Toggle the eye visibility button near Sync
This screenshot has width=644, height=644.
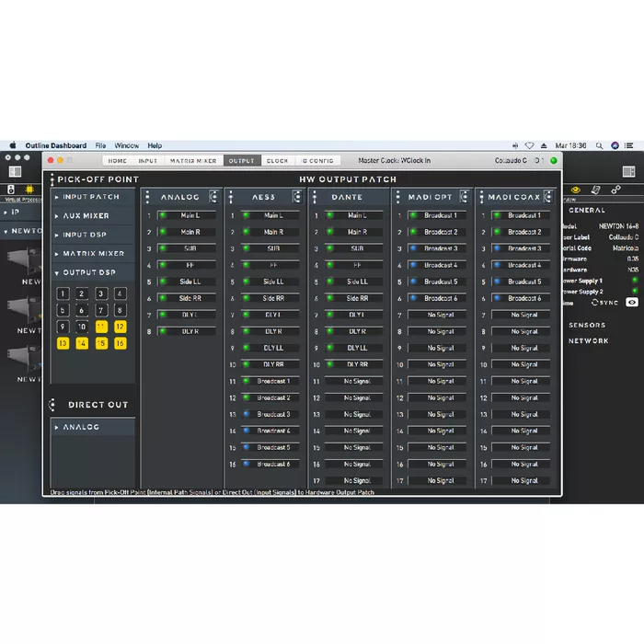coord(632,303)
